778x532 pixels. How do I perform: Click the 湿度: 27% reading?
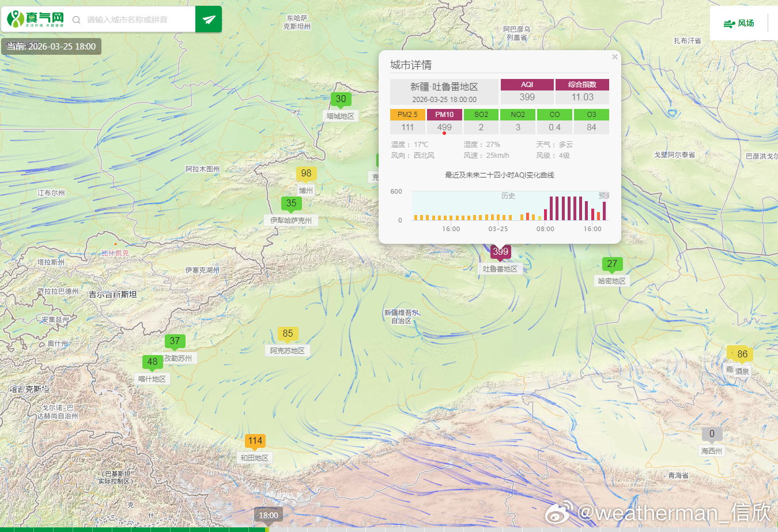pyautogui.click(x=482, y=145)
